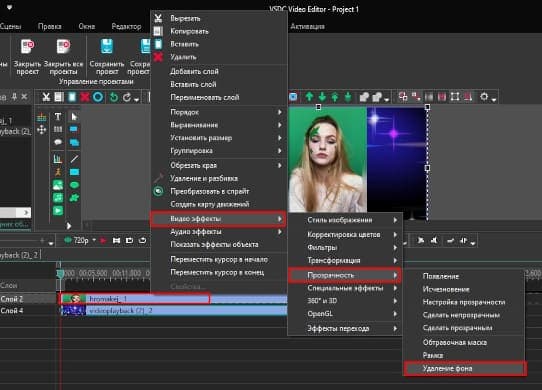Select the green add audio music-note tool

[58, 197]
